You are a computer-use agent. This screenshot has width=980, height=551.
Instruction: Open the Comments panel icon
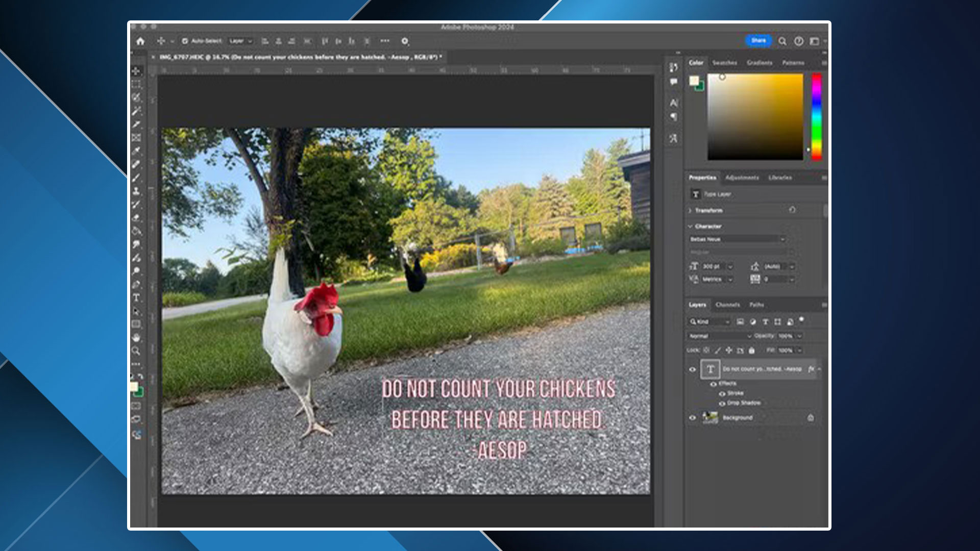click(674, 82)
